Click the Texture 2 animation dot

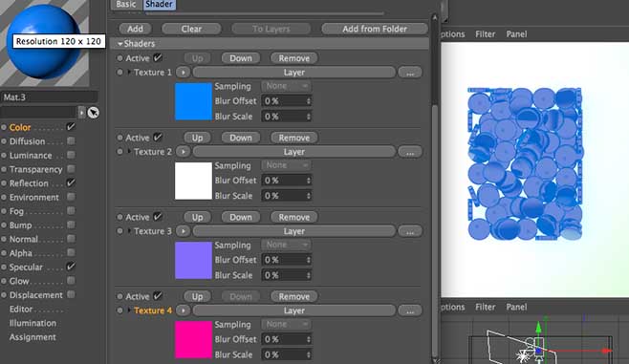click(x=119, y=152)
